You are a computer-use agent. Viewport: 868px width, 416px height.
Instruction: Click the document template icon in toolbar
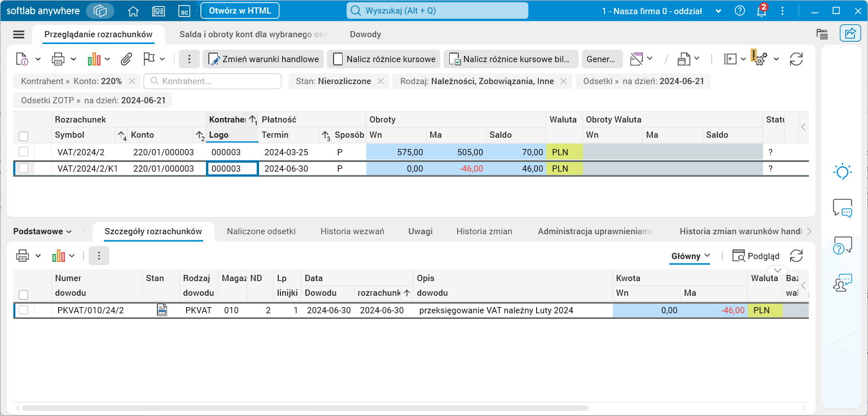684,59
